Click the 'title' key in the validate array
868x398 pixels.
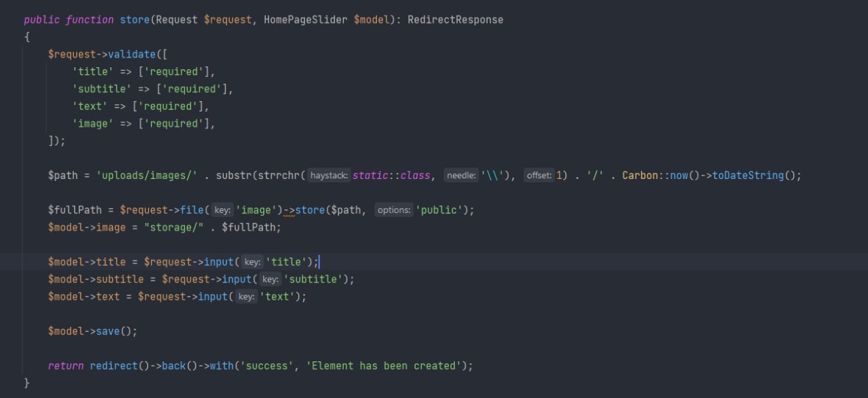93,72
